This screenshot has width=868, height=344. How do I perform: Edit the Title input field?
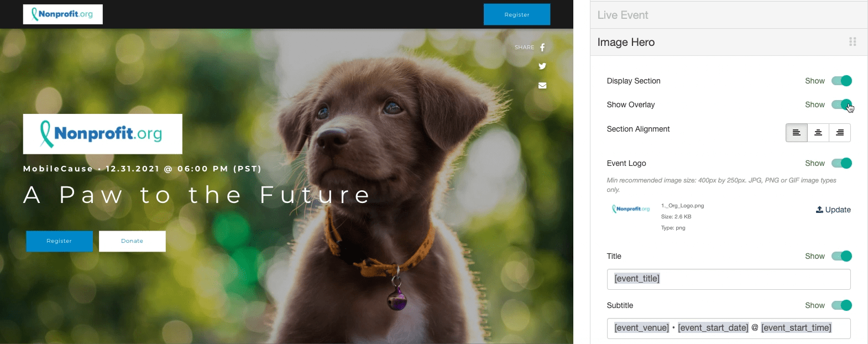[x=729, y=279]
